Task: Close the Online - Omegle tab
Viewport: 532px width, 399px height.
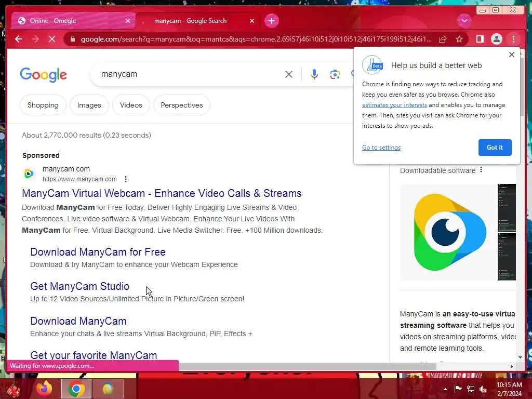Action: (x=128, y=21)
